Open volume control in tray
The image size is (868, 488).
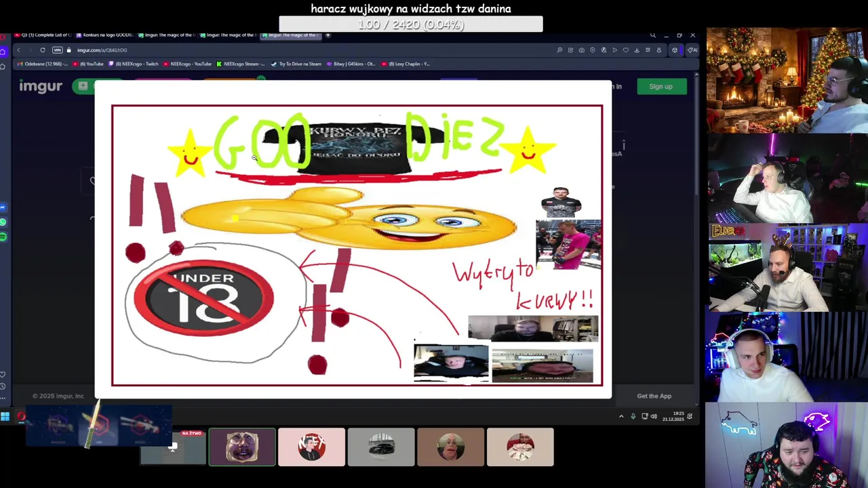[x=654, y=416]
